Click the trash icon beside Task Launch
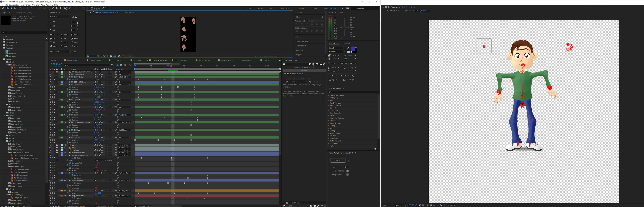This screenshot has height=207, width=644. click(75, 51)
